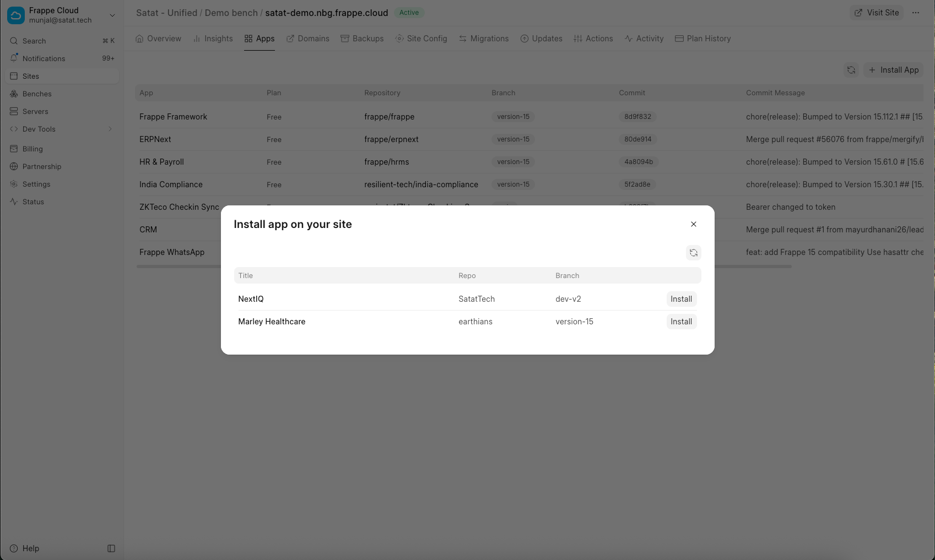
Task: Switch to the Actions tab
Action: (x=593, y=39)
